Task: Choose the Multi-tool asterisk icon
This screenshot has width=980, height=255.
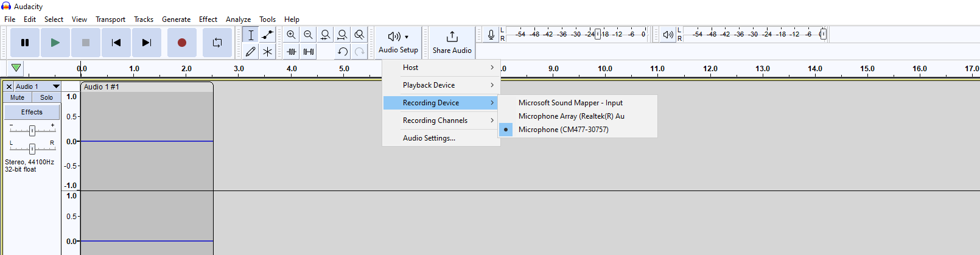Action: (267, 52)
